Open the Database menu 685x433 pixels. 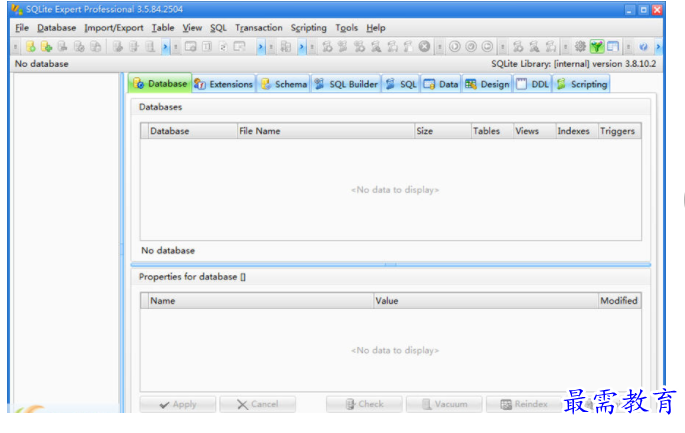tap(56, 28)
